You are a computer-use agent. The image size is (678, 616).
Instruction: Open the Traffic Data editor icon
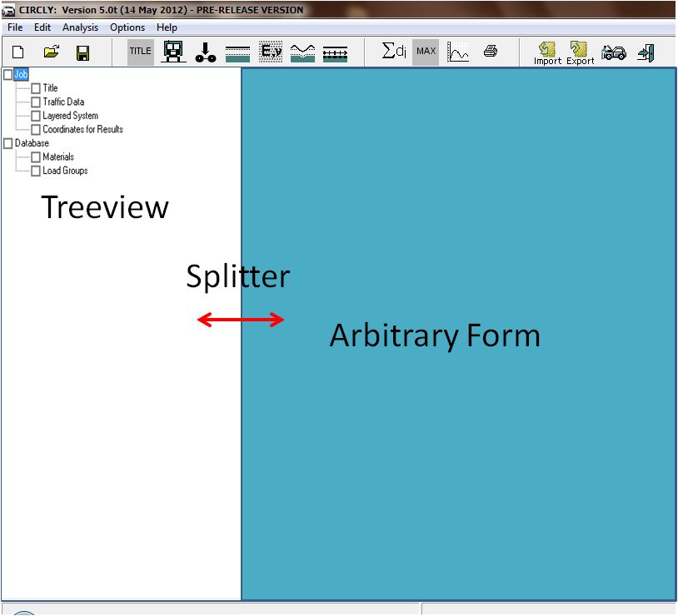tap(173, 51)
